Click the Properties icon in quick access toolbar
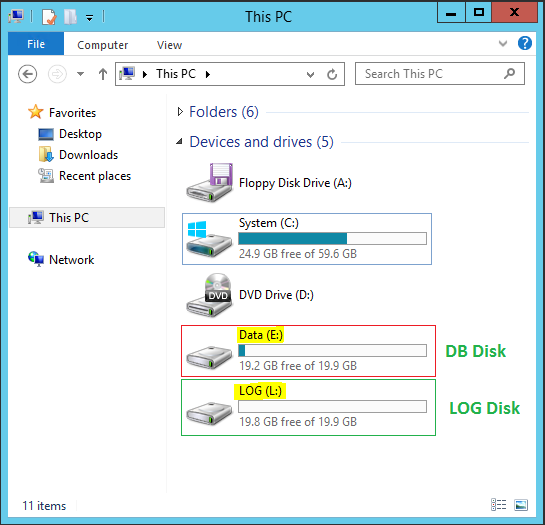 tap(49, 17)
